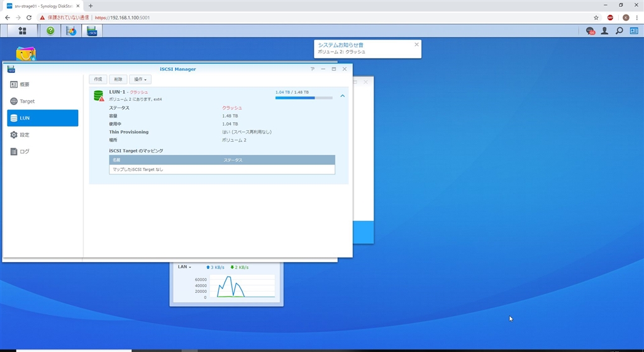Screen dimensions: 644x352
Task: Open Chrome three-dot menu
Action: (636, 18)
